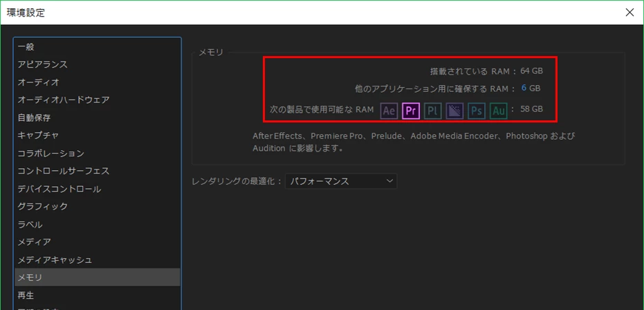Select the メディア category
Viewport: 644px width, 310px height.
pos(98,241)
